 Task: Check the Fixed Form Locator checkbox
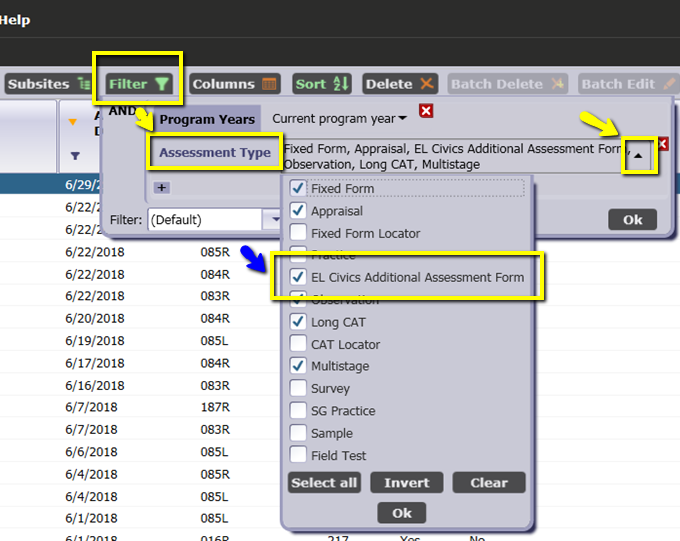coord(298,233)
